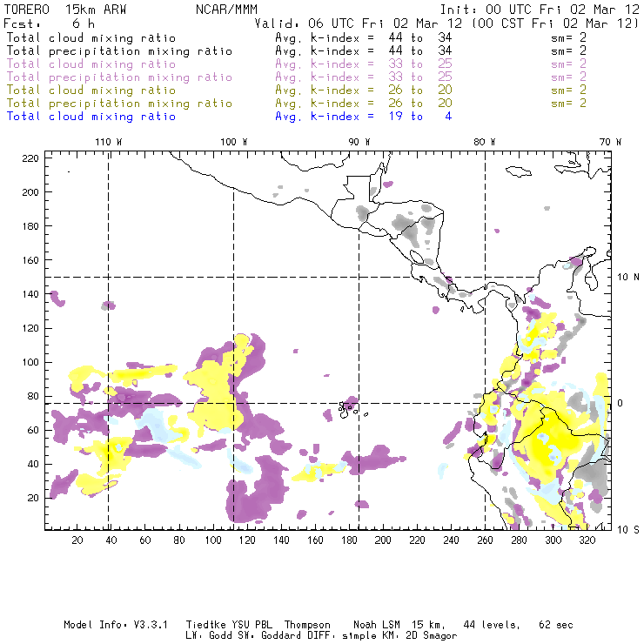Click the '220' y-axis tick label
The height and width of the screenshot is (644, 644).
click(x=30, y=158)
